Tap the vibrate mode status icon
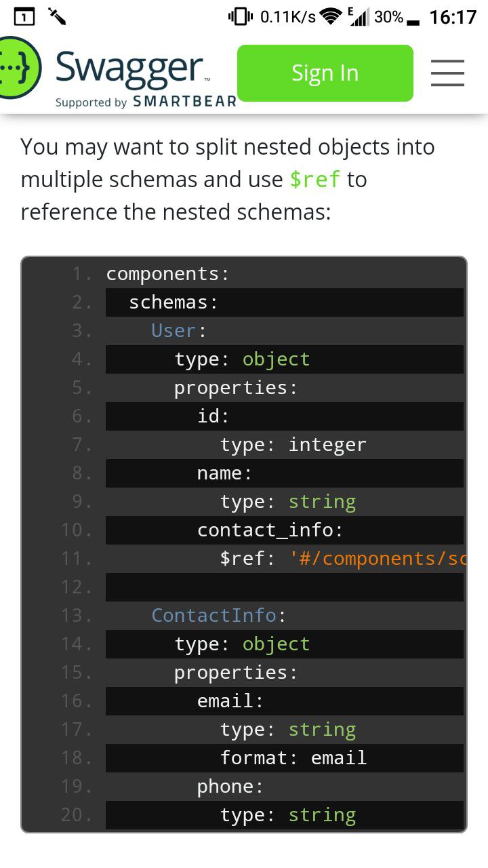Image resolution: width=488 pixels, height=868 pixels. tap(241, 17)
